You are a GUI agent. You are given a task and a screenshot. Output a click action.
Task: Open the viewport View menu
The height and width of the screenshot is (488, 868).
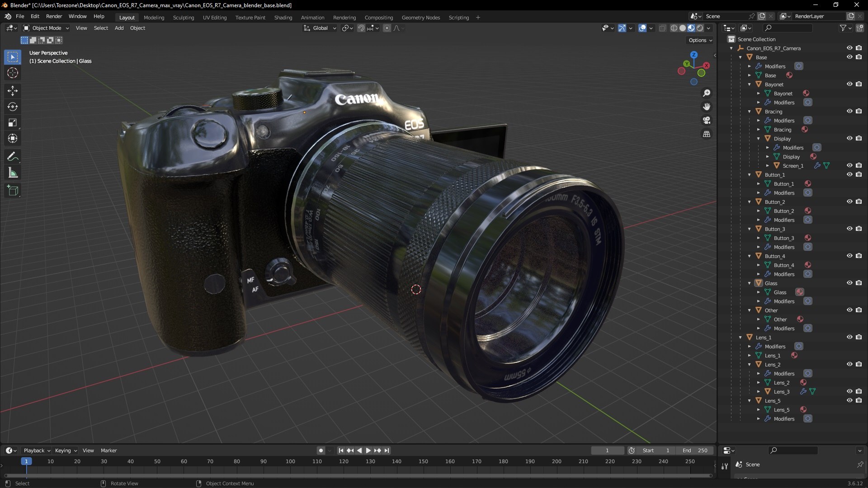(81, 28)
